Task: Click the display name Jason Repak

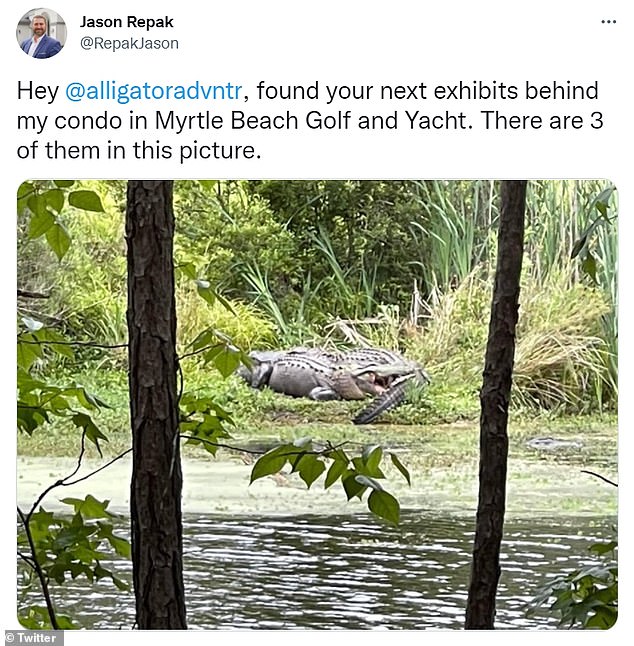Action: coord(124,21)
